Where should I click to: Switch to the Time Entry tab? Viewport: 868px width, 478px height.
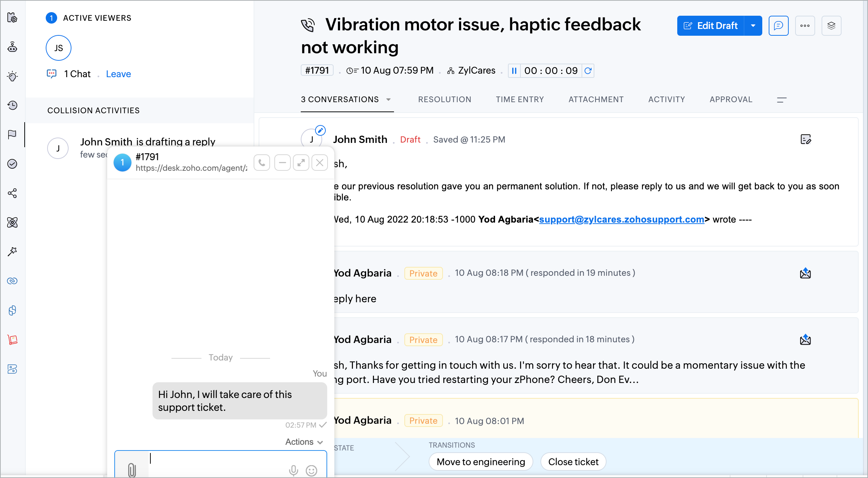point(520,100)
